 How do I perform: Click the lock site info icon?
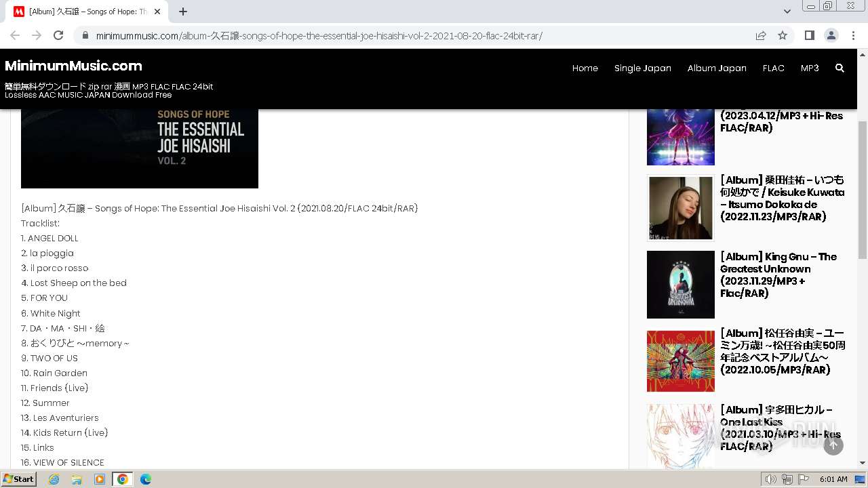click(x=85, y=36)
